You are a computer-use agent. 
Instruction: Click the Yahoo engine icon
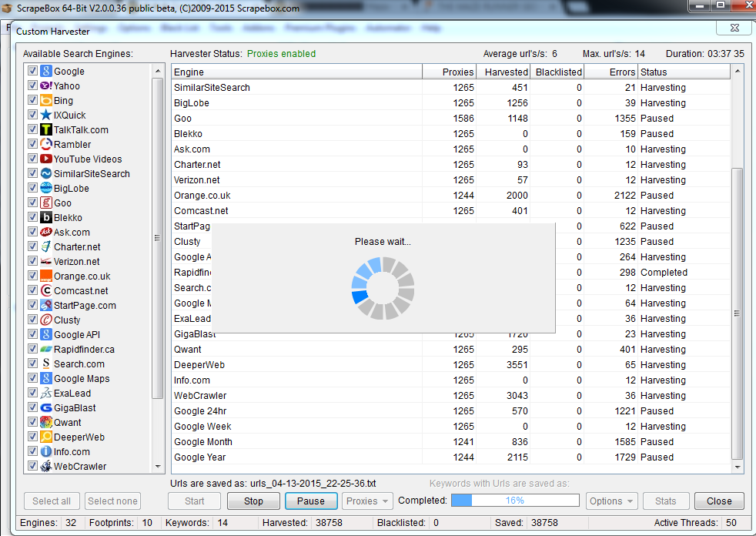[x=45, y=86]
